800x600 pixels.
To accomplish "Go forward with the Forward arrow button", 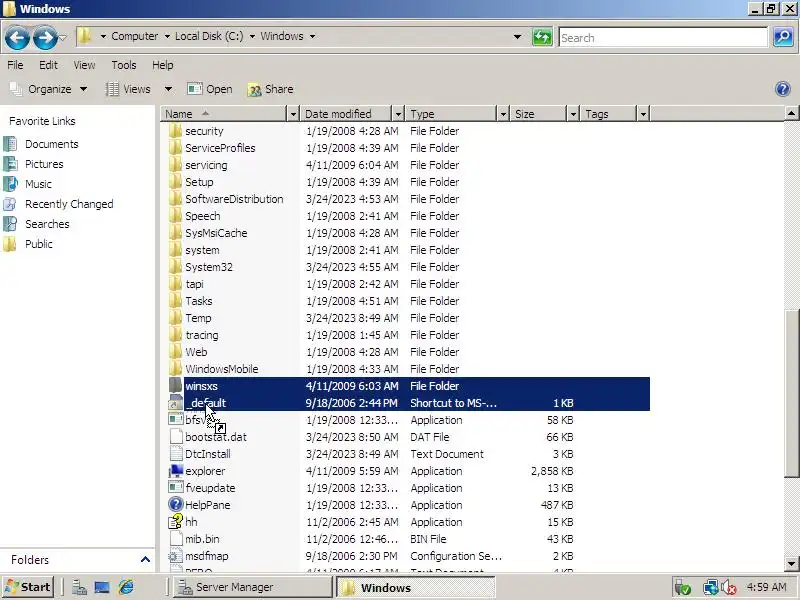I will coord(45,37).
